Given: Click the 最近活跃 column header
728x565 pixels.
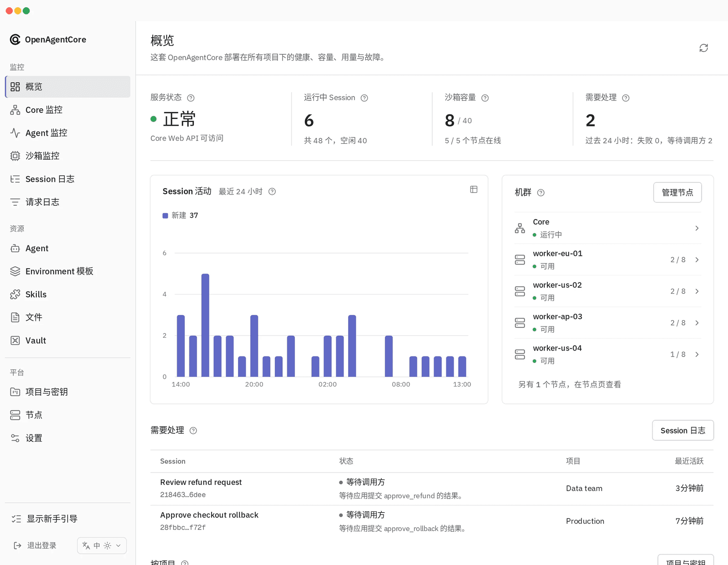Looking at the screenshot, I should [689, 461].
